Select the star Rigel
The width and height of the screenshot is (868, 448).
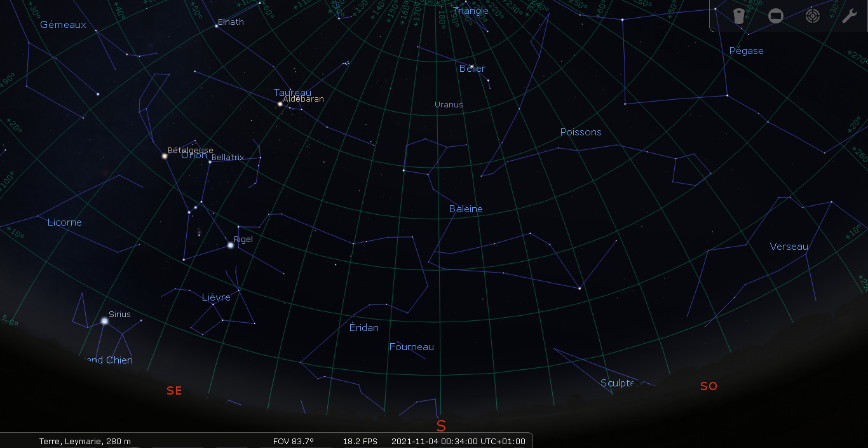pos(231,245)
